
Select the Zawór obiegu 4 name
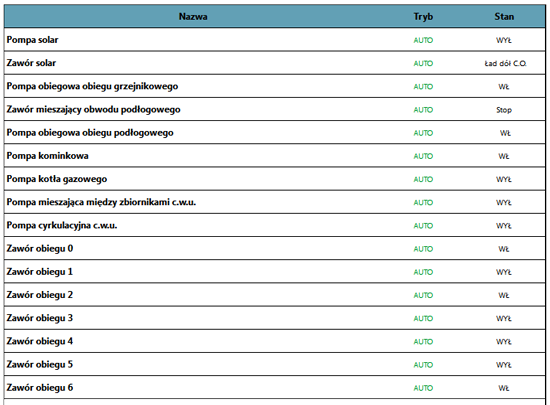click(40, 341)
